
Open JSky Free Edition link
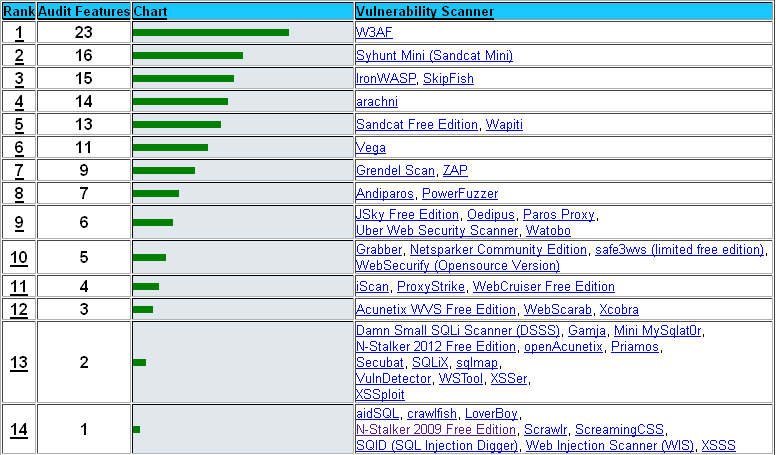407,214
